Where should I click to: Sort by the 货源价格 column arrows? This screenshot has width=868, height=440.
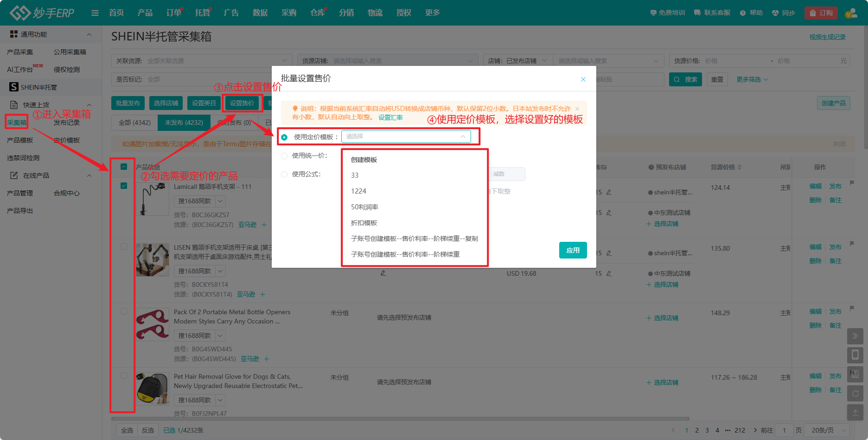pos(740,167)
